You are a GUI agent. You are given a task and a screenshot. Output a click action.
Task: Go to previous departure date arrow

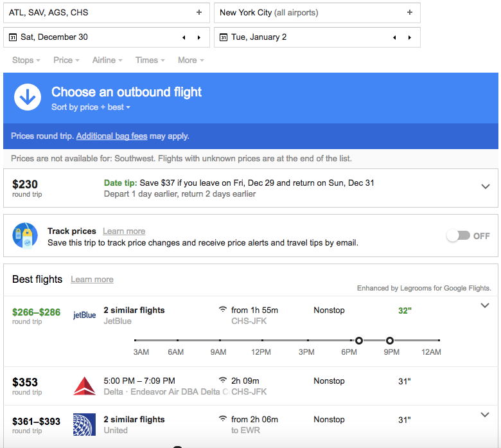[x=184, y=37]
